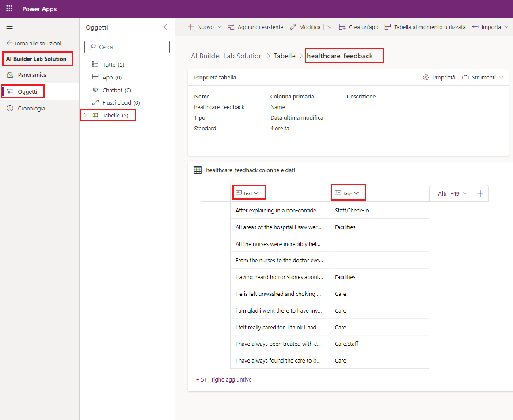Select cell 'I have always found the care to b...'
This screenshot has height=420, width=513.
280,360
